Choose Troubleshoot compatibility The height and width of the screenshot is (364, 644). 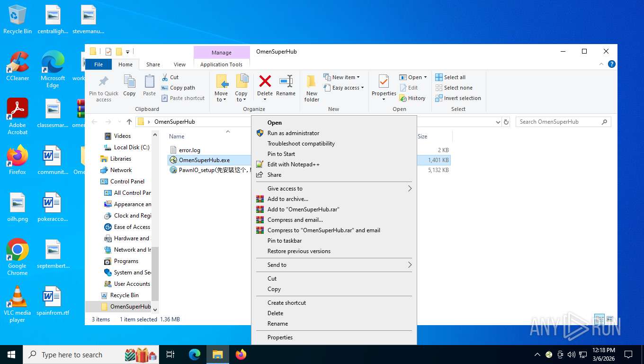(x=301, y=144)
